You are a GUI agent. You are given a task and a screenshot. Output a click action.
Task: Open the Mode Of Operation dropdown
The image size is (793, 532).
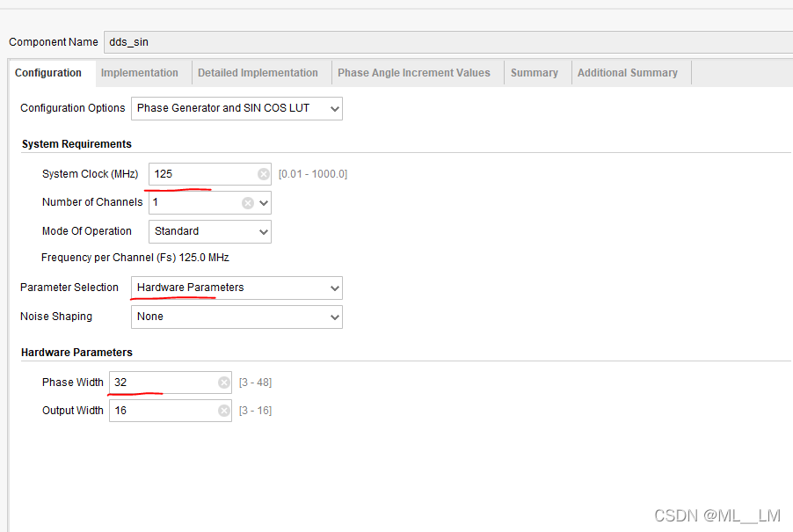210,231
